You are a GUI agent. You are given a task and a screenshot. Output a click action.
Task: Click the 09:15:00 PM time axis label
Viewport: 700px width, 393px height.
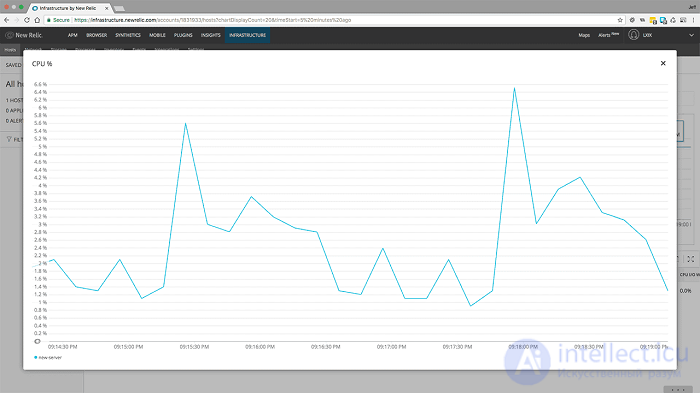click(128, 347)
